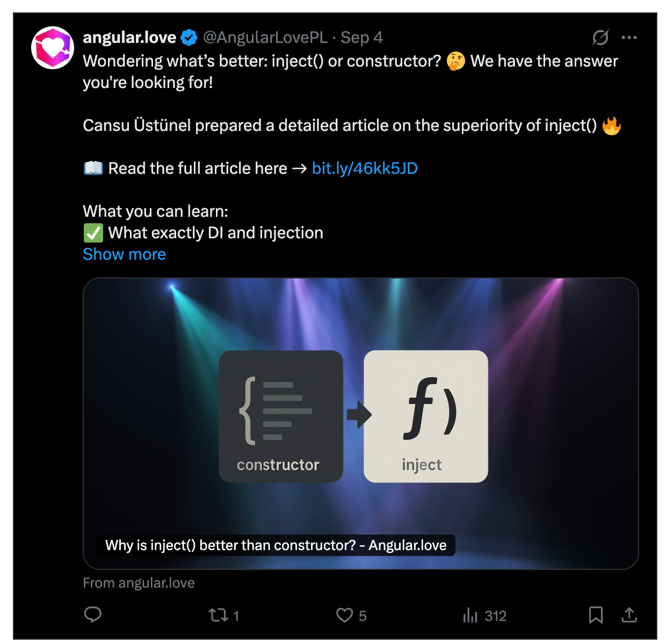
Task: Click 'From angular.love' source text
Action: 139,583
